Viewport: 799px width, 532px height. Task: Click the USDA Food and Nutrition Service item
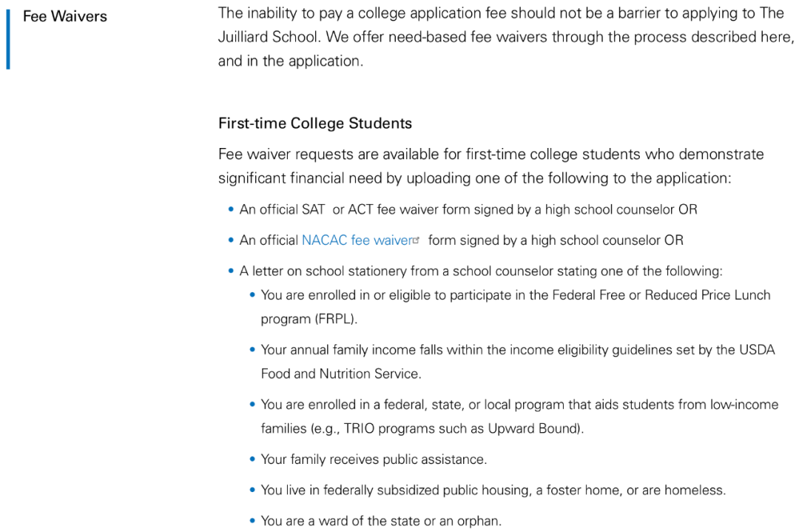pos(517,350)
